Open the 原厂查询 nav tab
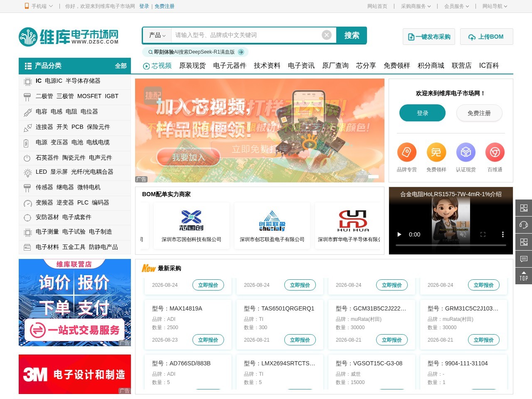This screenshot has width=532, height=399. click(335, 66)
